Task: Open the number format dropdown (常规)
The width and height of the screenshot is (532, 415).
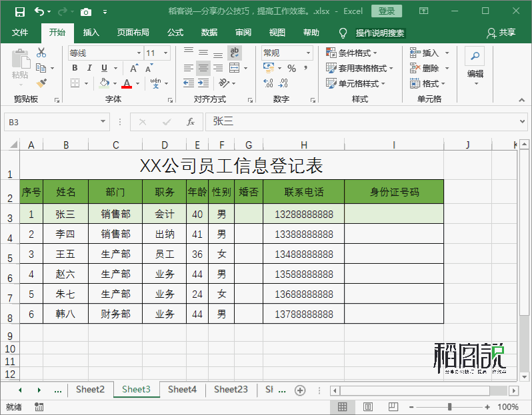Action: tap(308, 53)
